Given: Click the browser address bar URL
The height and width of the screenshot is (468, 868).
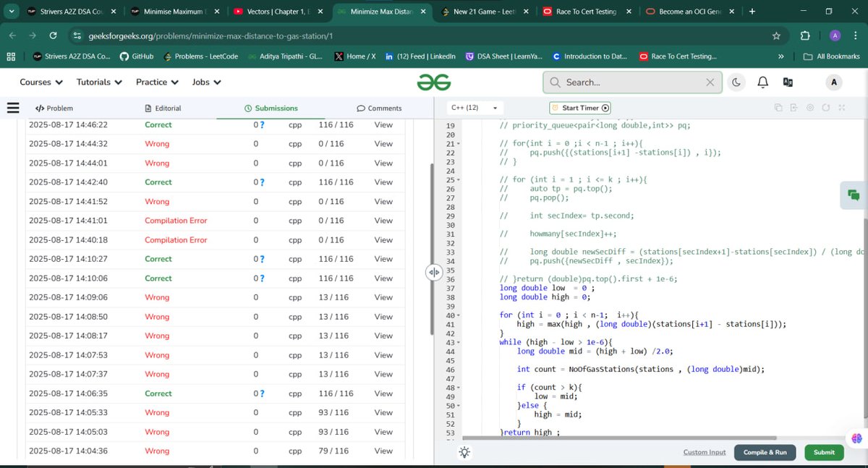Looking at the screenshot, I should click(210, 35).
